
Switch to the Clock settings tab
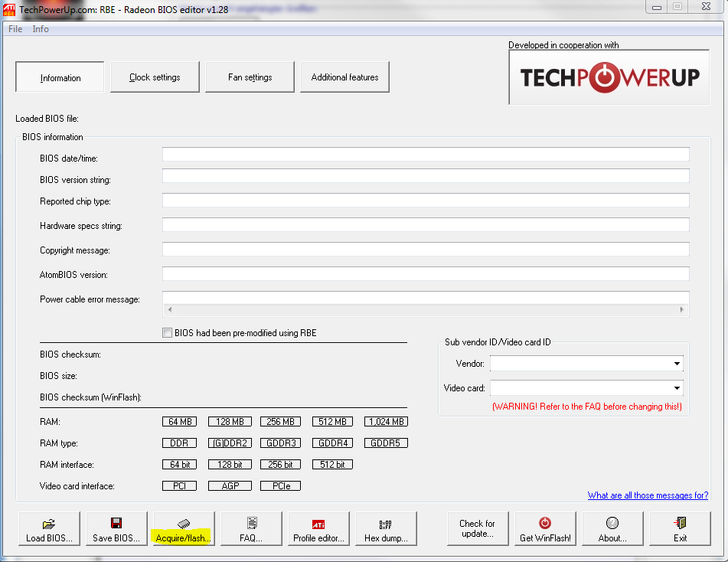155,77
